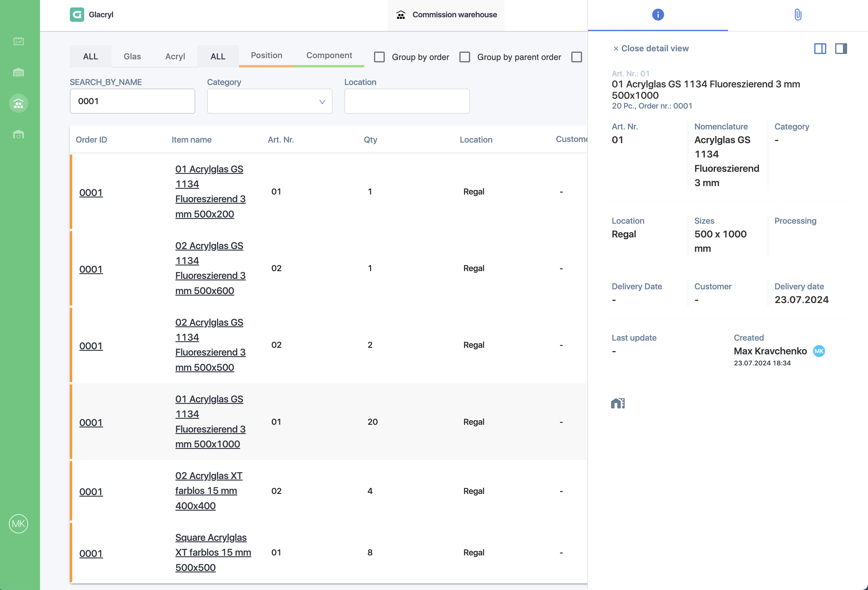Open the MK user avatar menu
The image size is (868, 590).
tap(18, 524)
